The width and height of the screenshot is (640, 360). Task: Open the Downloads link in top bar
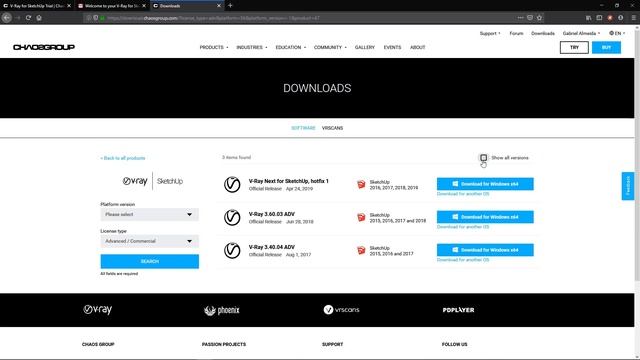click(542, 33)
